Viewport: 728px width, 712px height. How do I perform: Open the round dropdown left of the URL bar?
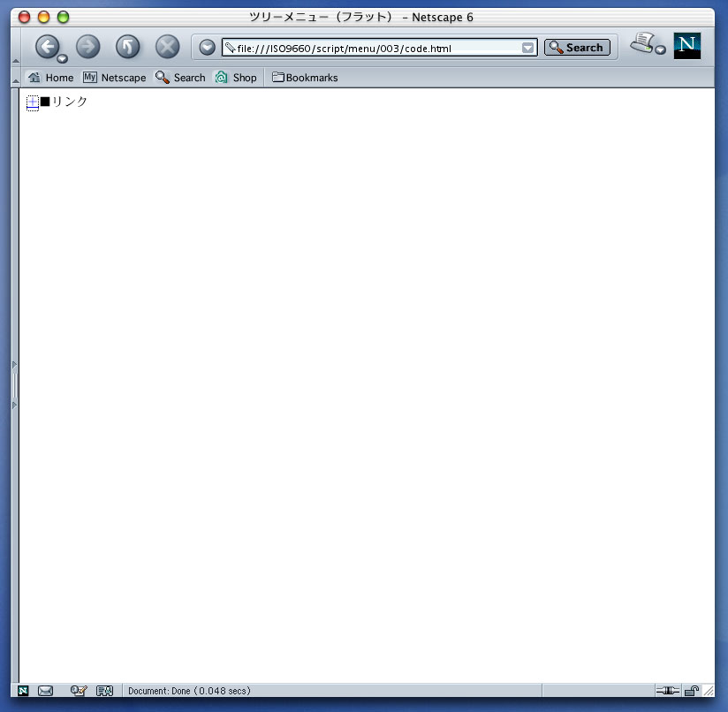tap(207, 48)
